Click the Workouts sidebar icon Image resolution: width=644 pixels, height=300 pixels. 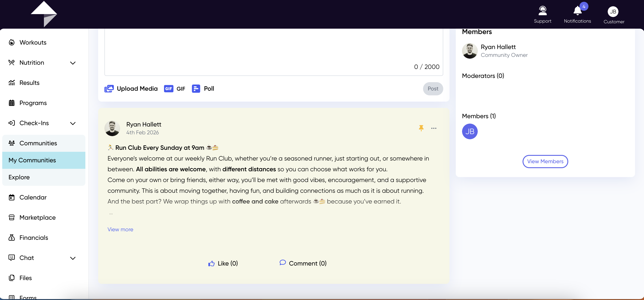(11, 43)
